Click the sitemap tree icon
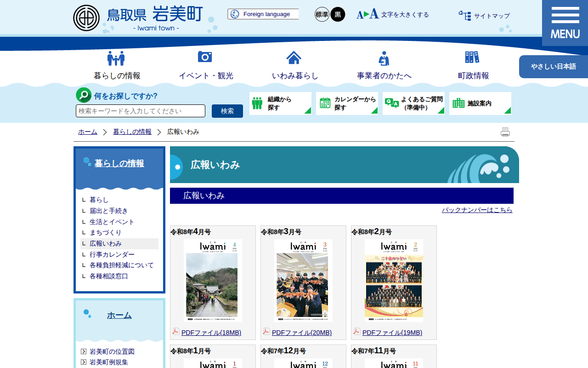 pos(465,16)
